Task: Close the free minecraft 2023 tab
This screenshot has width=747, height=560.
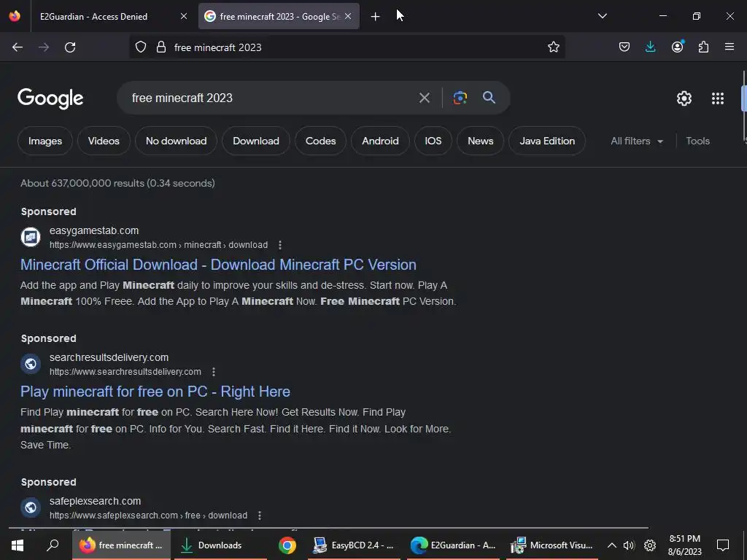Action: pyautogui.click(x=348, y=16)
